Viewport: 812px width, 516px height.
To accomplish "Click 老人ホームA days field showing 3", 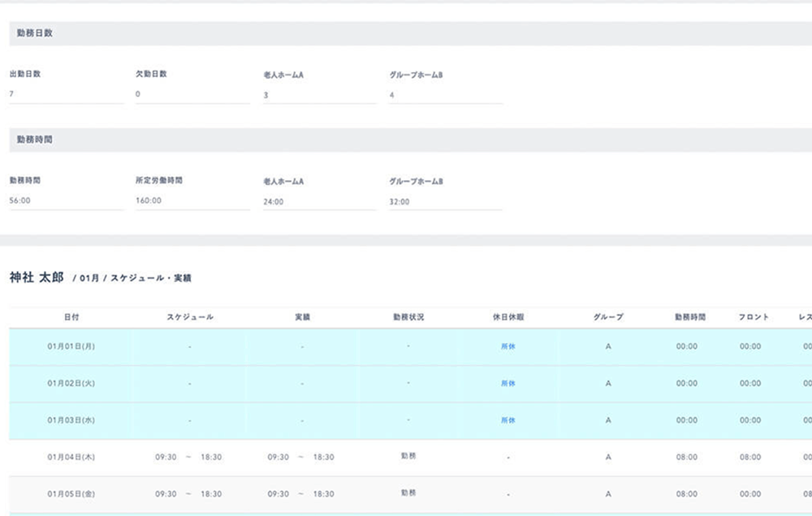I will pyautogui.click(x=319, y=95).
